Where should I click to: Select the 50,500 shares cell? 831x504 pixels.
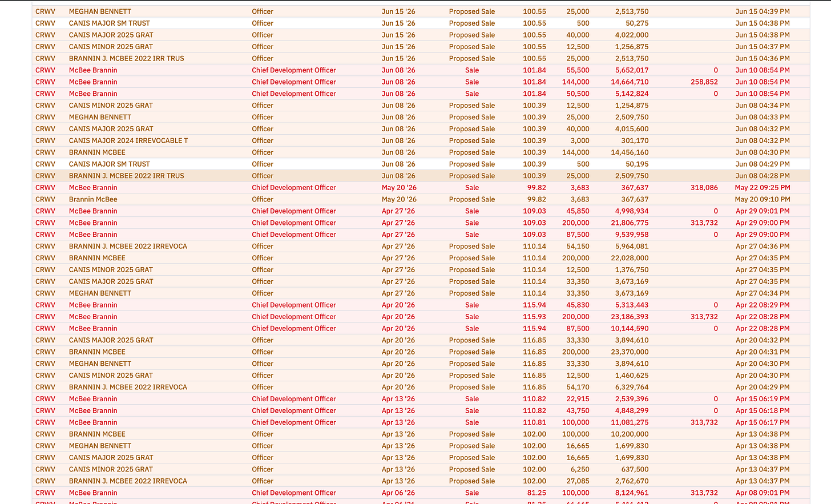(x=578, y=94)
